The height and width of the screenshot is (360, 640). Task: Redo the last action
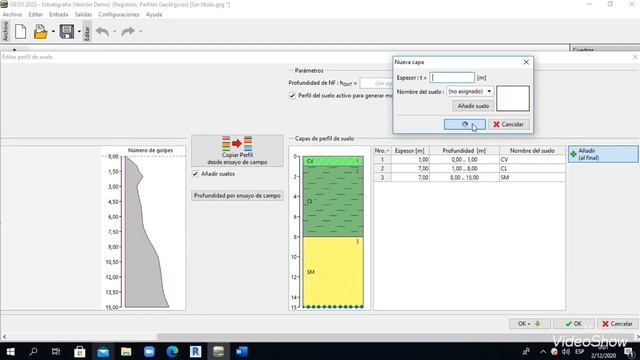128,31
